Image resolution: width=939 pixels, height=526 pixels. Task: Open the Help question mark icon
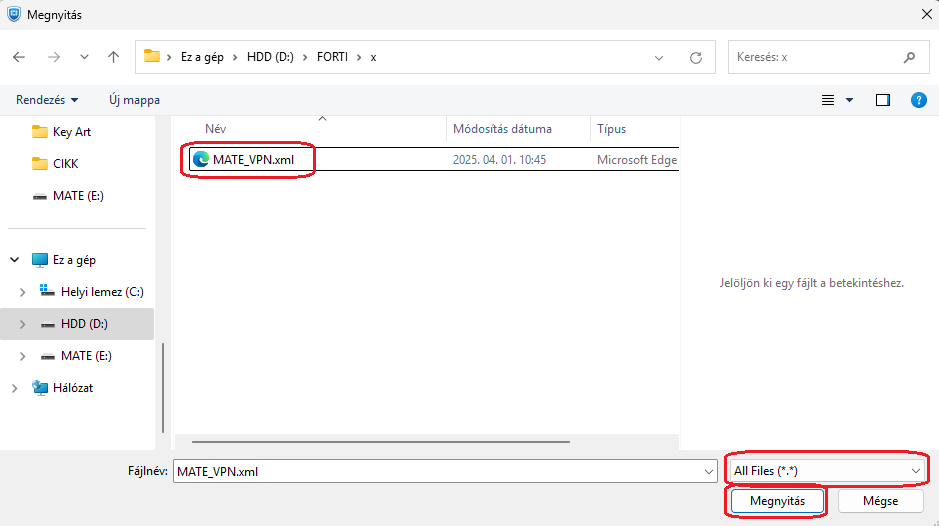click(918, 100)
